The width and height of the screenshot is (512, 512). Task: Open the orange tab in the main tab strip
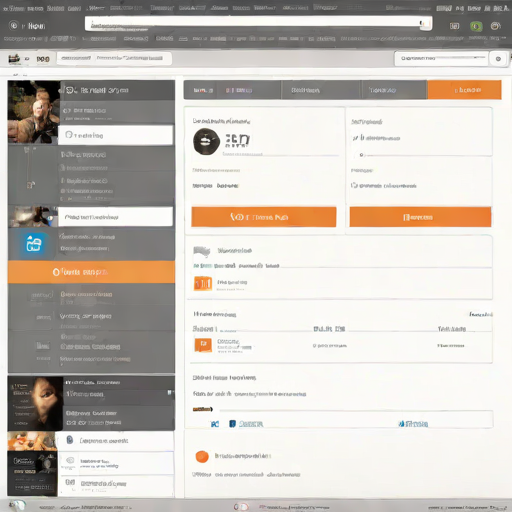pos(464,90)
